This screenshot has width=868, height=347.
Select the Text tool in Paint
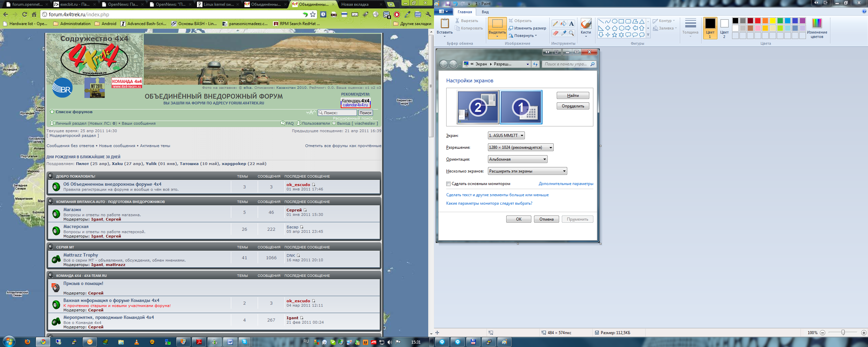click(571, 23)
